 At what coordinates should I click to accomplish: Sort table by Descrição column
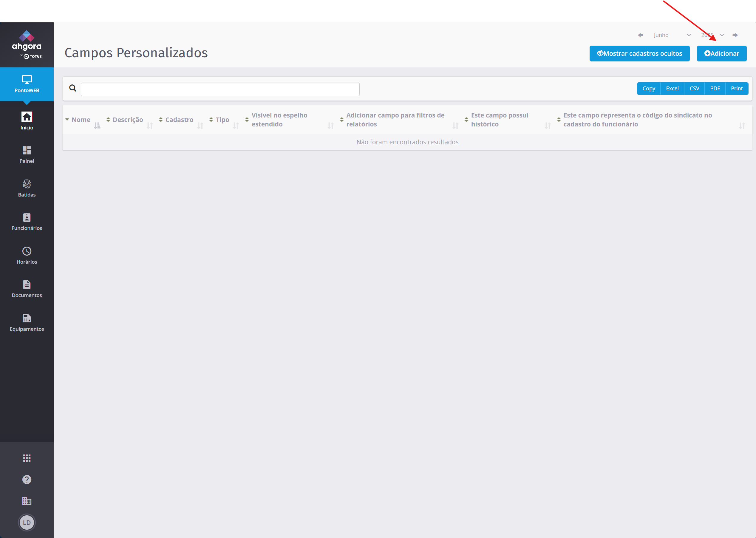click(x=128, y=120)
